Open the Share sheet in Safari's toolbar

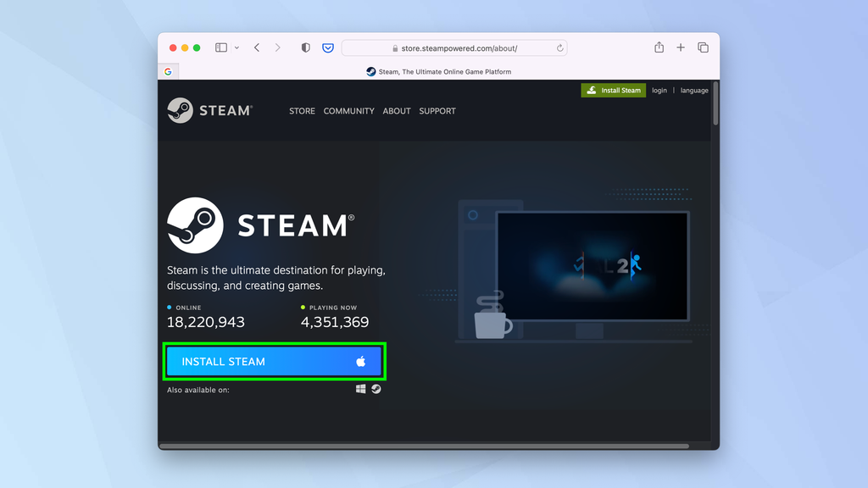pos(659,47)
